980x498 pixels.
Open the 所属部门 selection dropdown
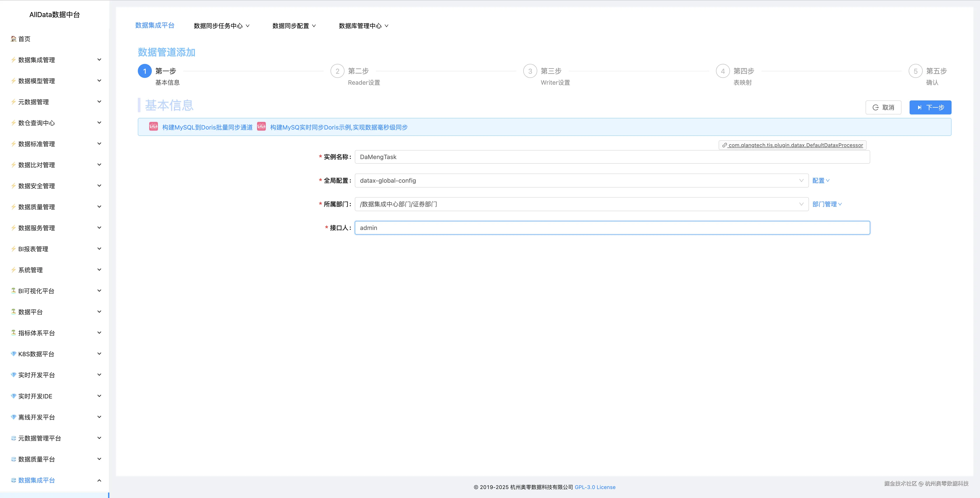(578, 204)
